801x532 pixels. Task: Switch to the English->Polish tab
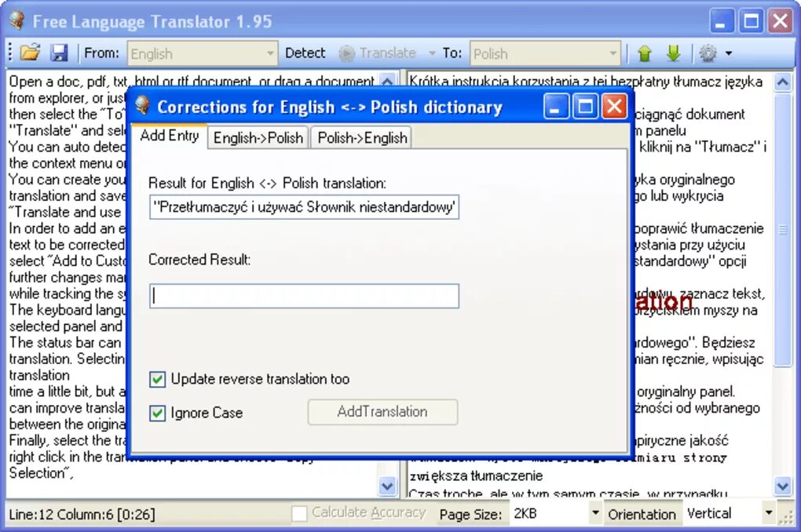(x=258, y=138)
